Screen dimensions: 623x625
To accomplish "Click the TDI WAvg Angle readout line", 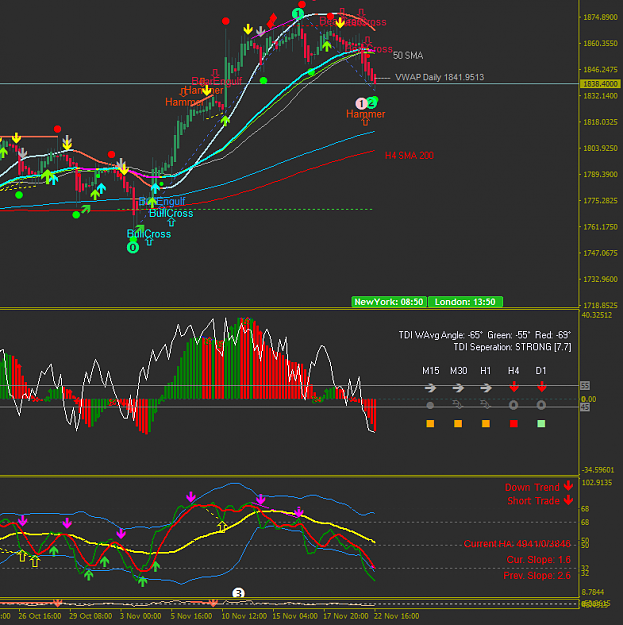I will pos(485,335).
